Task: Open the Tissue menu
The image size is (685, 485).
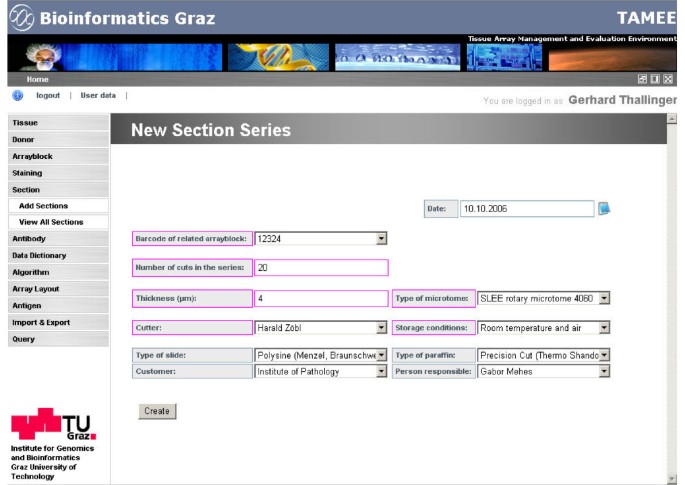Action: point(58,123)
